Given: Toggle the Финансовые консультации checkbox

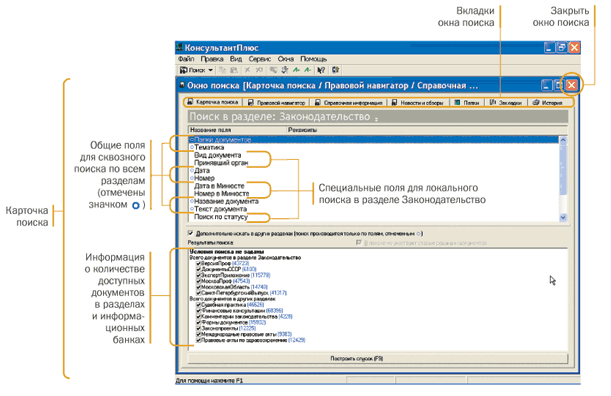Looking at the screenshot, I should (198, 311).
